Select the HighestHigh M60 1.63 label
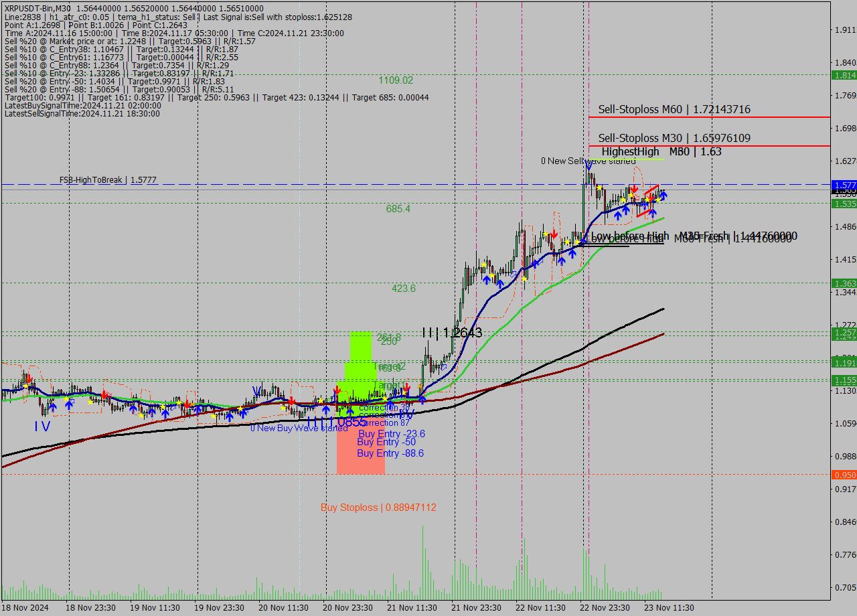 click(x=661, y=152)
